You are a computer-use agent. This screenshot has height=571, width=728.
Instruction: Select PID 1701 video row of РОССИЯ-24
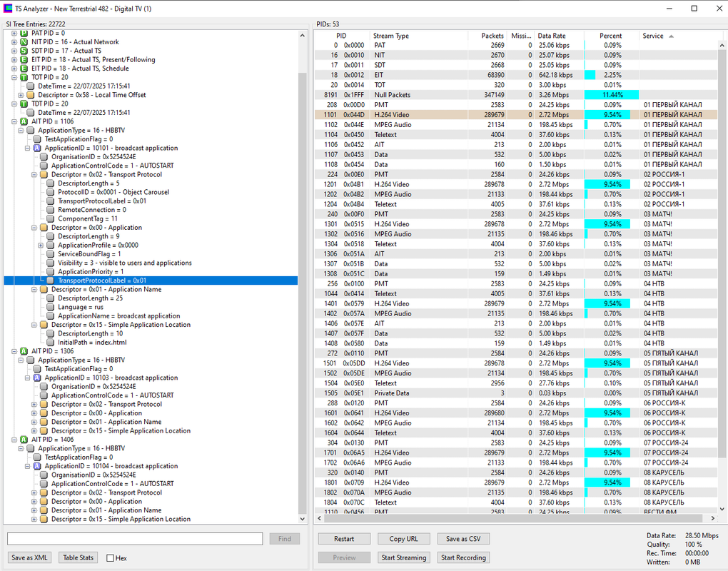point(516,453)
